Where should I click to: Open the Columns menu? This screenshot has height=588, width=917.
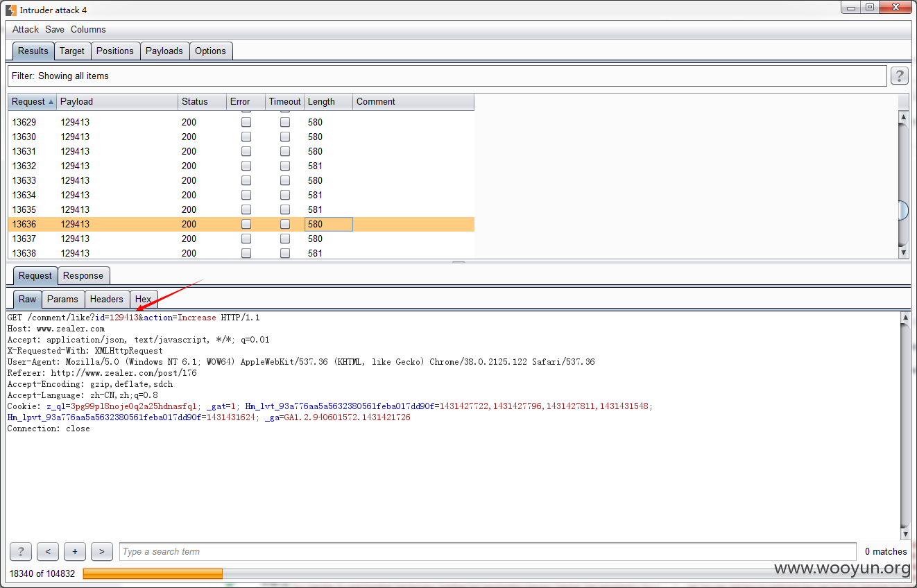(x=88, y=29)
